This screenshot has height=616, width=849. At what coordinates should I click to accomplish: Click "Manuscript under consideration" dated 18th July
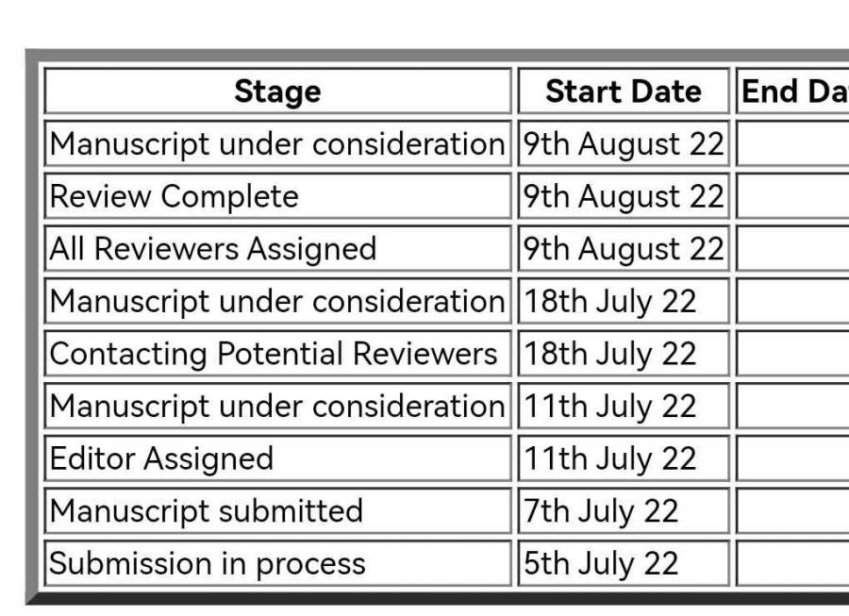tap(277, 302)
